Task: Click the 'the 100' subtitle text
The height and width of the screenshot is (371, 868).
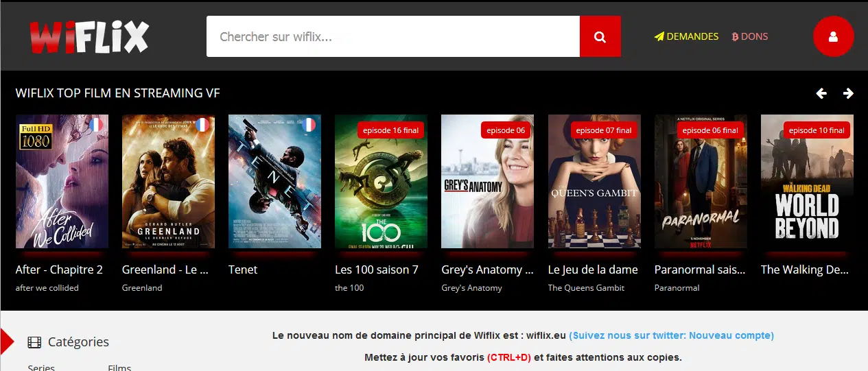Action: coord(349,288)
